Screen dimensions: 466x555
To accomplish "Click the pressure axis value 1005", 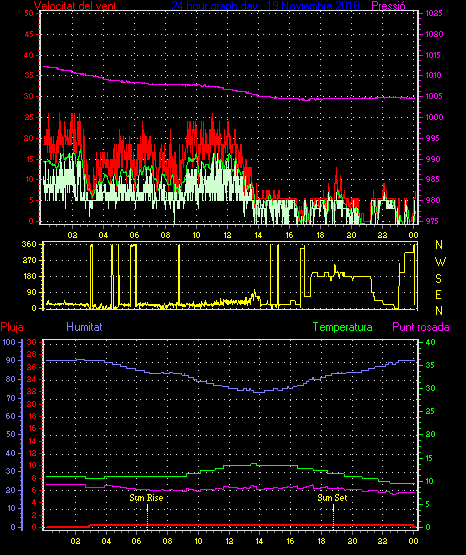I will coord(434,96).
